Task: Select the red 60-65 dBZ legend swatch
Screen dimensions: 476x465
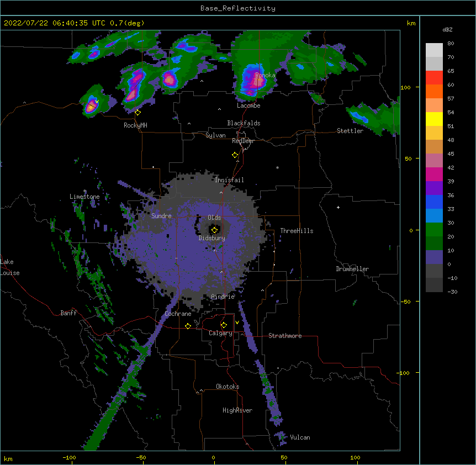Action: coord(434,78)
